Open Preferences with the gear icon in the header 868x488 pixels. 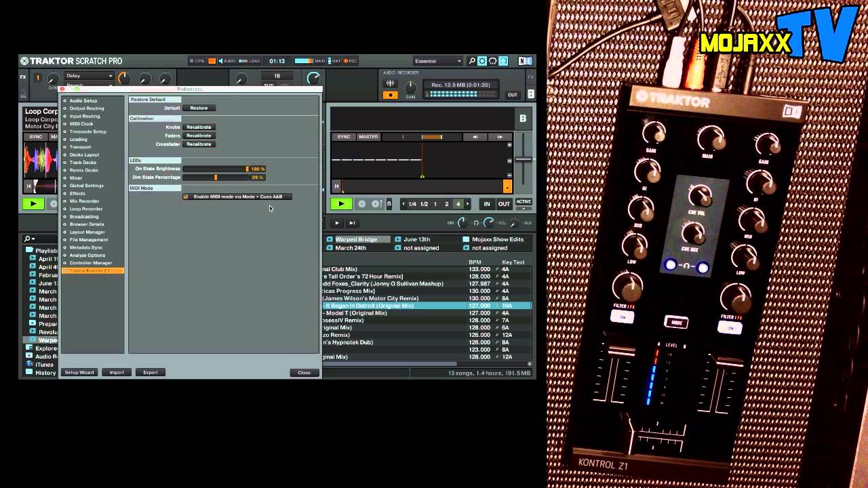pos(482,61)
